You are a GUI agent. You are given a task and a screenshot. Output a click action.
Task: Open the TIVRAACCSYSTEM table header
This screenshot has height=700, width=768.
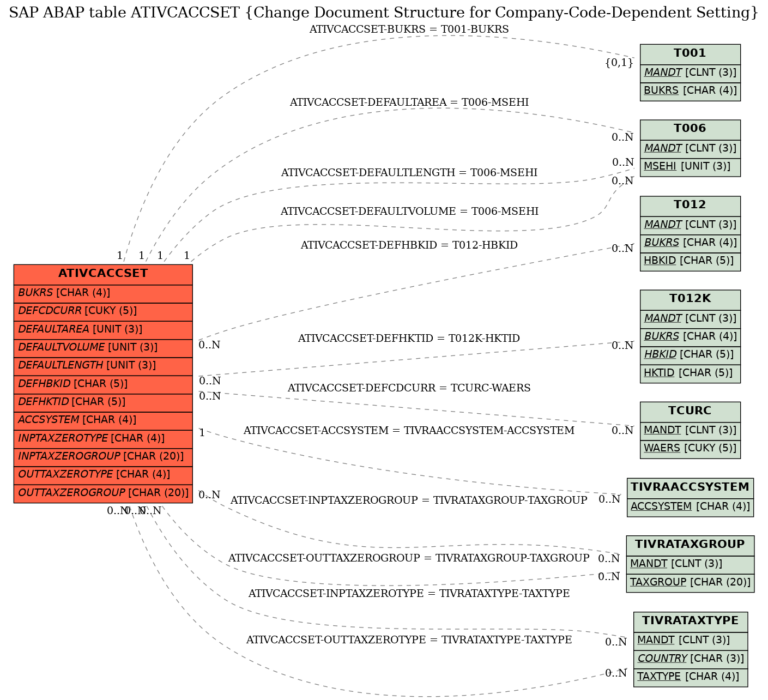pyautogui.click(x=690, y=487)
